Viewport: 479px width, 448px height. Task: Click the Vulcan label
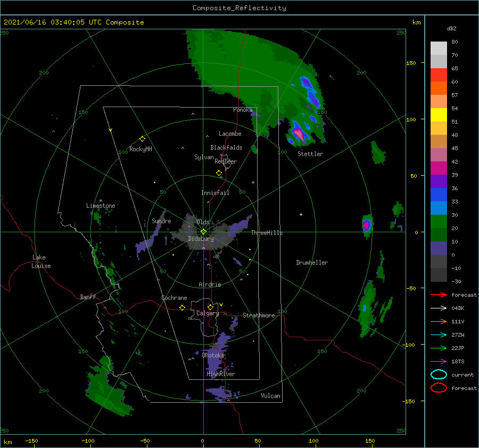(x=271, y=396)
